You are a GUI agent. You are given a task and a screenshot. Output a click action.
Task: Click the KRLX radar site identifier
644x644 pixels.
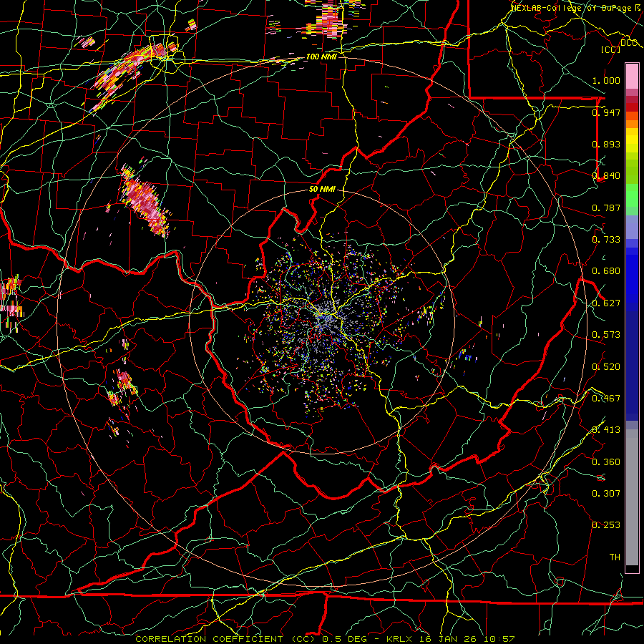point(401,639)
